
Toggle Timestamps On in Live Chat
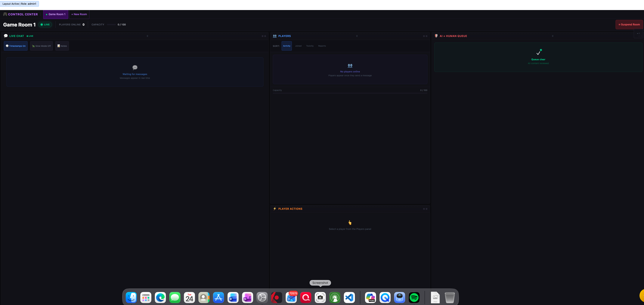click(16, 46)
